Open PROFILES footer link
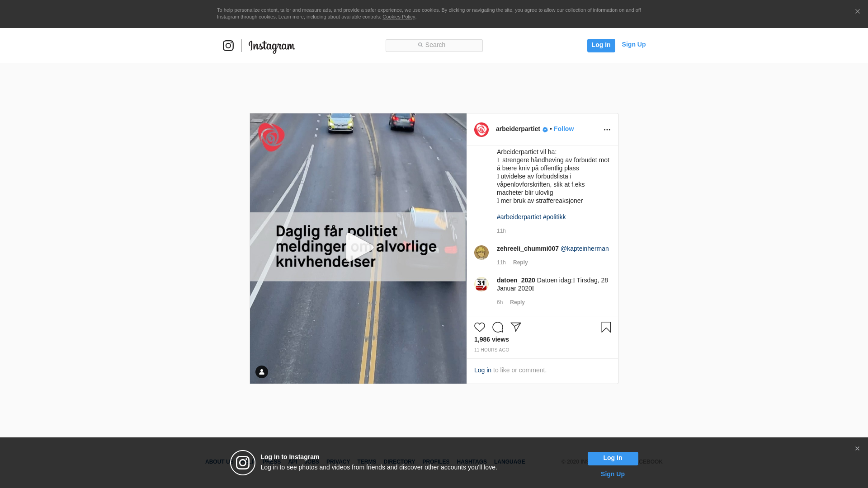868x488 pixels. [x=436, y=462]
